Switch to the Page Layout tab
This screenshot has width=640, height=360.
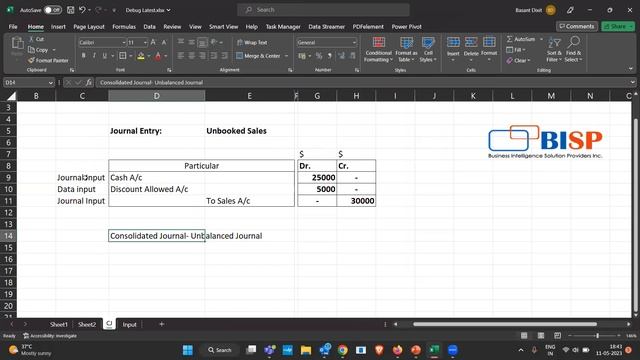pos(89,27)
